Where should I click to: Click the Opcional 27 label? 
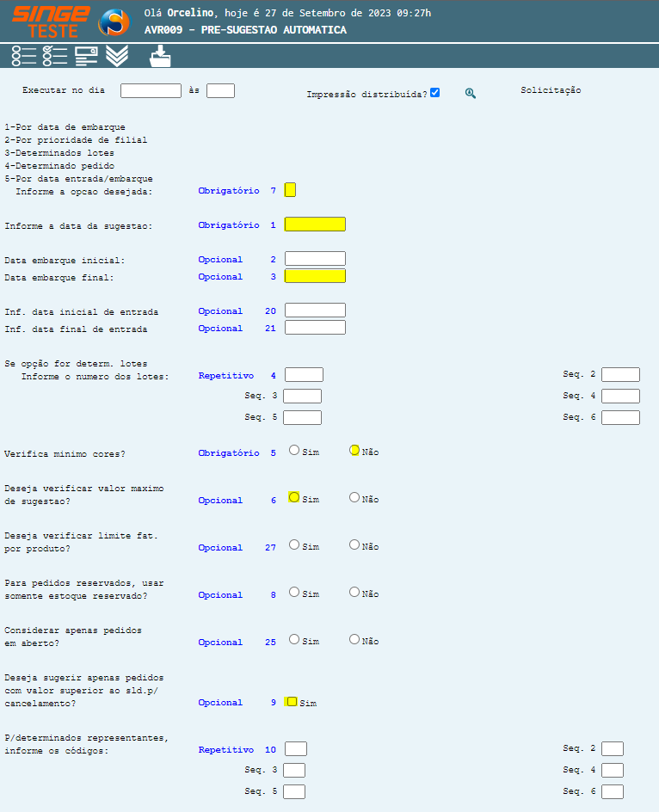click(x=237, y=547)
